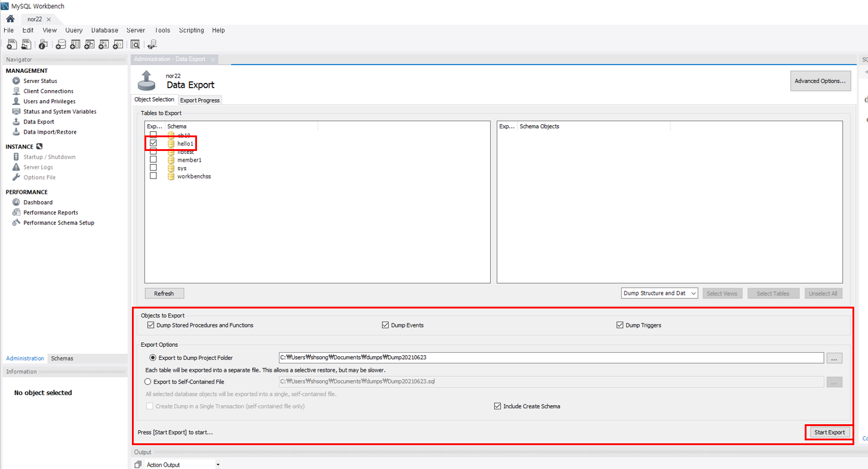Select the nor22 connection tab

35,19
